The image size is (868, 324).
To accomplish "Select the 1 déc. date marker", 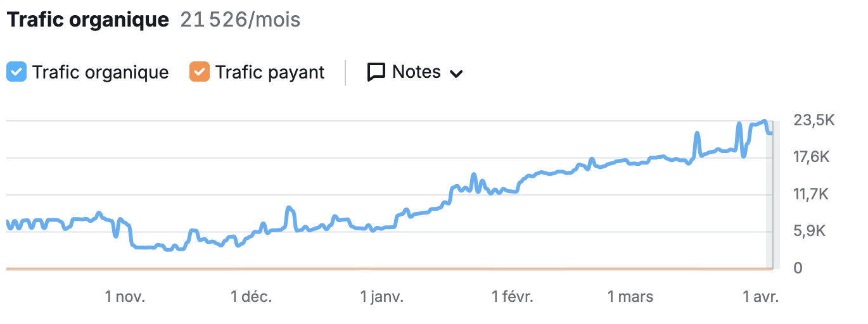I will pos(251,296).
